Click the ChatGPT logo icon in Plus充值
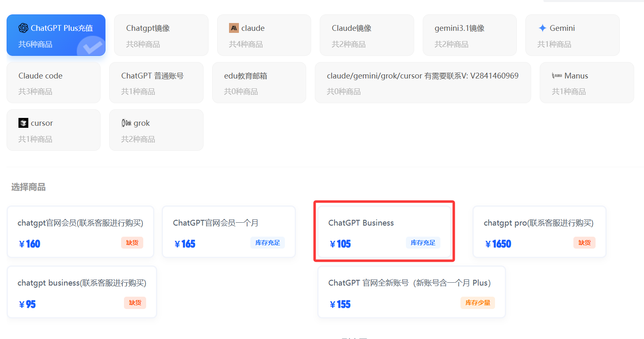Viewport: 644px width, 339px height. pos(23,28)
